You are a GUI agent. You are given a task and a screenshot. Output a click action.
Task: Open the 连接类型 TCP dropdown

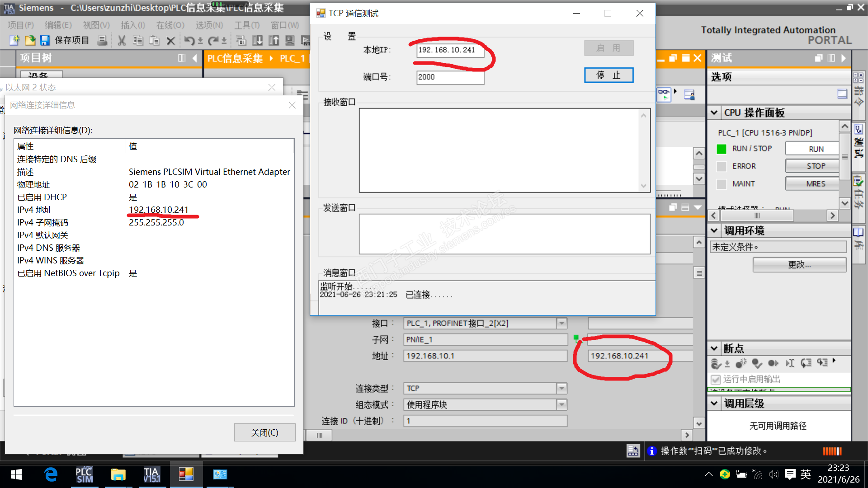click(x=561, y=388)
